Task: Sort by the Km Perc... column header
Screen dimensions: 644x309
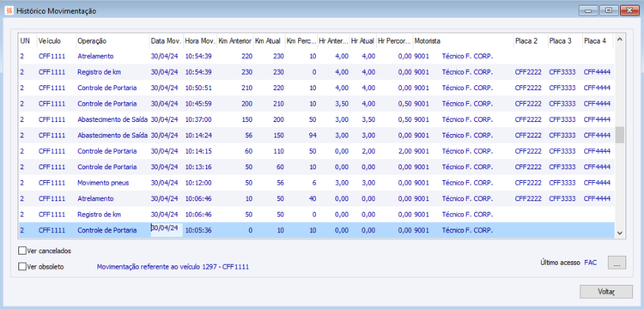Action: 301,41
